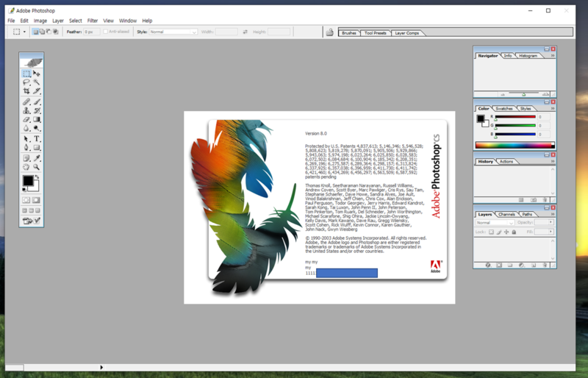The width and height of the screenshot is (588, 378).
Task: Select the History Brush tool
Action: point(37,110)
